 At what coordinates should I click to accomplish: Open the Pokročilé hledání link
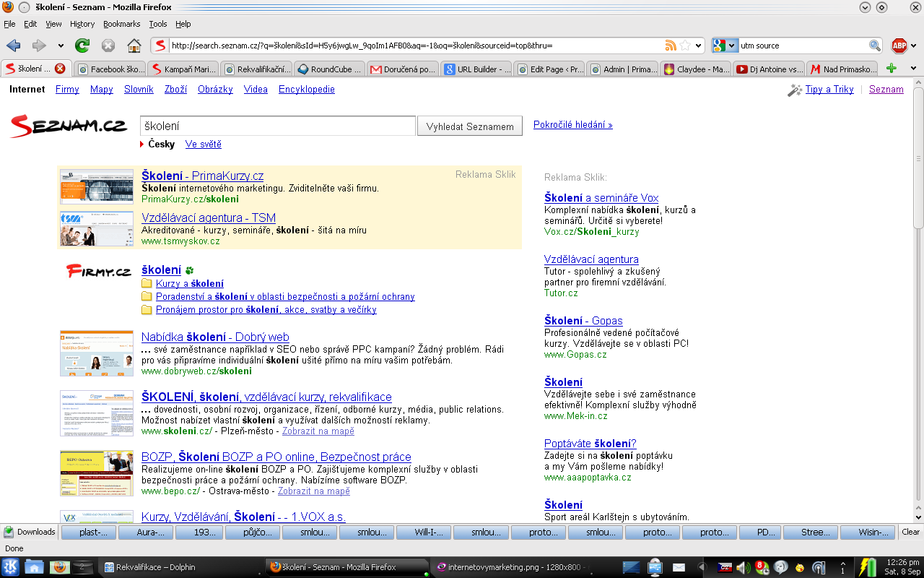pyautogui.click(x=572, y=125)
